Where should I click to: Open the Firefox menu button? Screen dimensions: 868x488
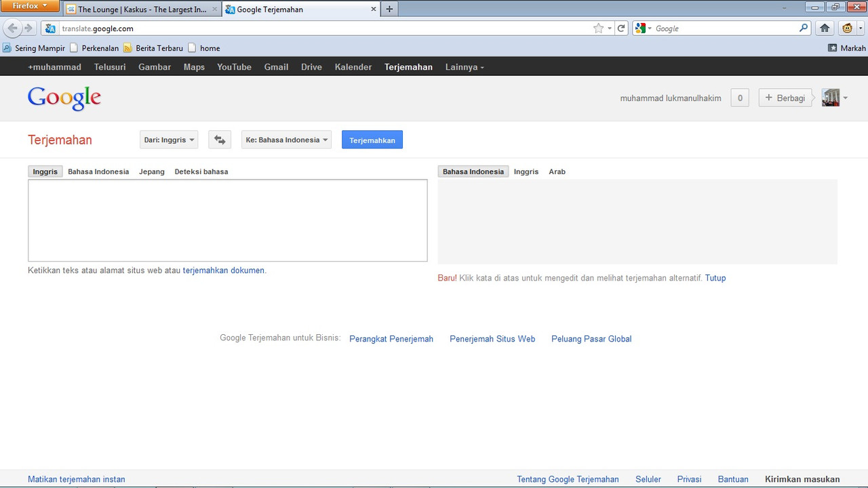pos(30,6)
